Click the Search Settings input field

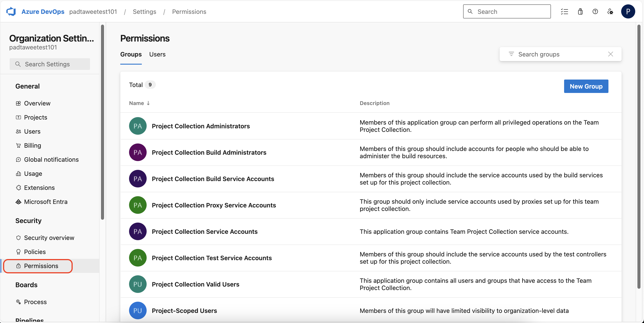50,64
